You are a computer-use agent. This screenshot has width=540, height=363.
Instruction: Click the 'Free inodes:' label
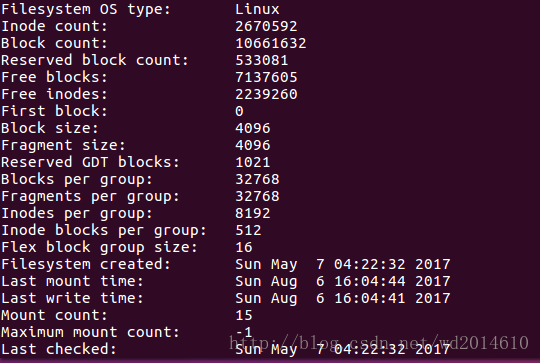pos(54,94)
